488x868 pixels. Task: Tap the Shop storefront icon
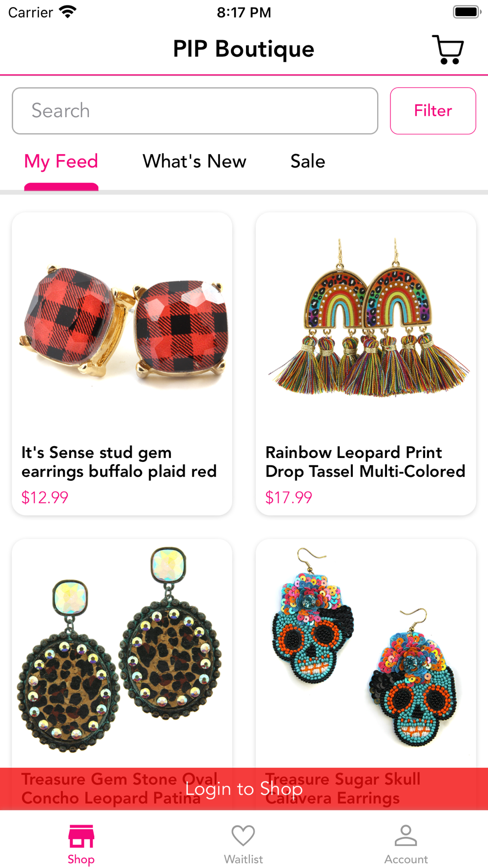(x=81, y=836)
